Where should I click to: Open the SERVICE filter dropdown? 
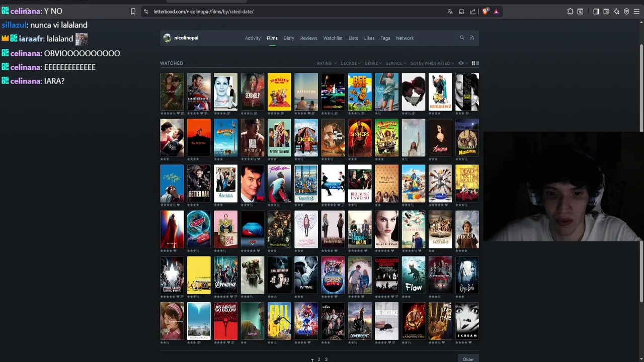pyautogui.click(x=396, y=63)
